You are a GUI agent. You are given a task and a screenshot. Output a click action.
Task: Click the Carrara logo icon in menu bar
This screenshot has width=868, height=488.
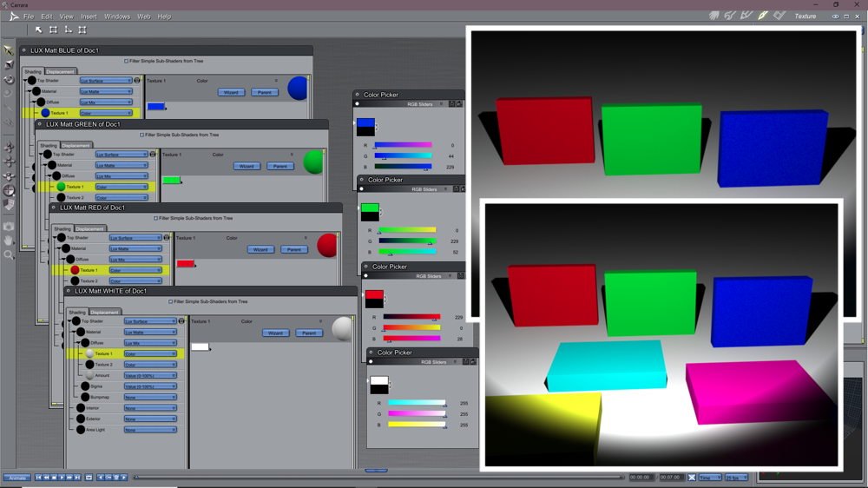click(14, 16)
